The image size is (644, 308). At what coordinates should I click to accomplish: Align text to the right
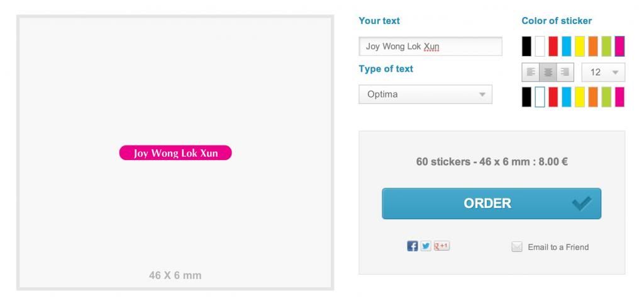coord(565,72)
